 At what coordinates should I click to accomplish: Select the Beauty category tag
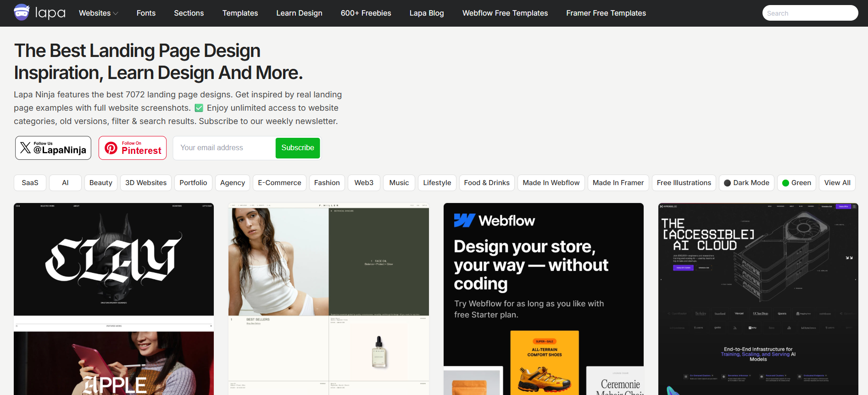[101, 183]
